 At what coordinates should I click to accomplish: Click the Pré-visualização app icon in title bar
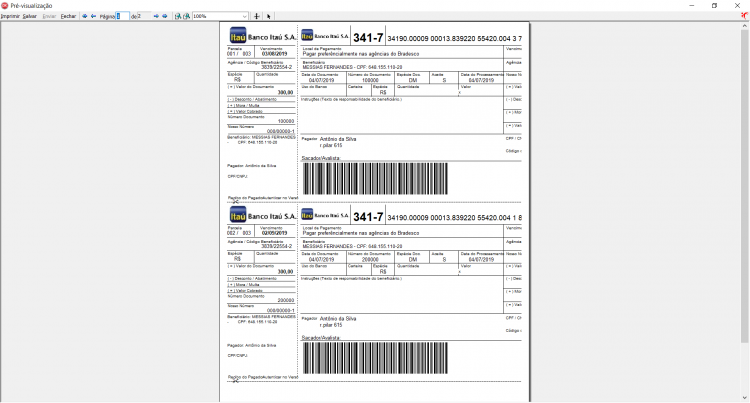[x=5, y=5]
